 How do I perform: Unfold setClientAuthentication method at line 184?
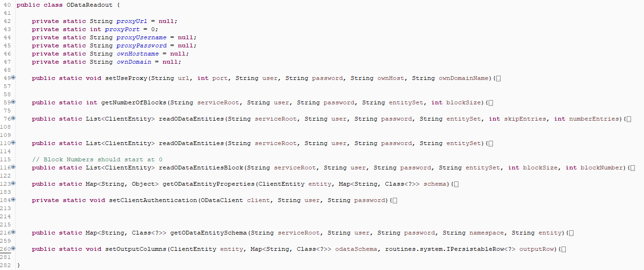13,200
